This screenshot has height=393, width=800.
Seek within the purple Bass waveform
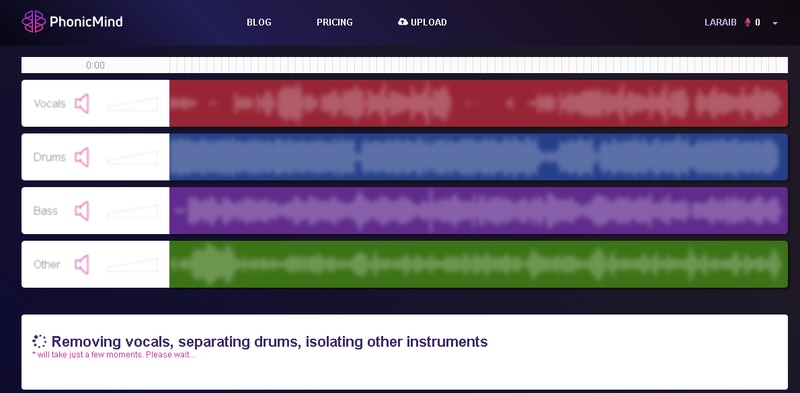coord(479,210)
